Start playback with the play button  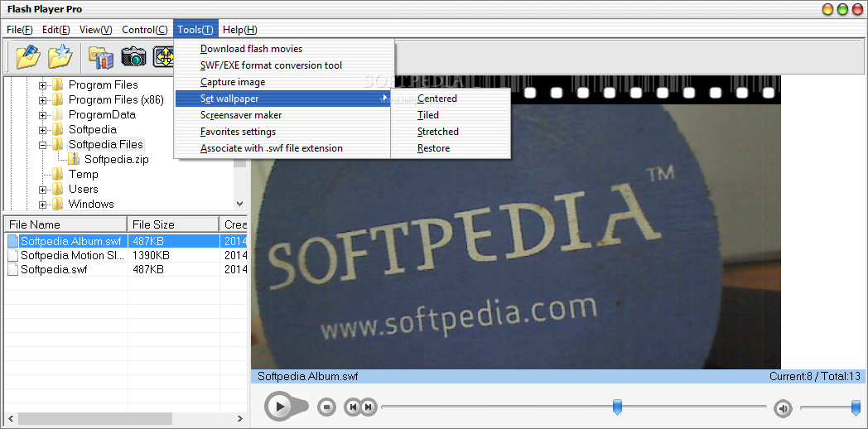280,407
